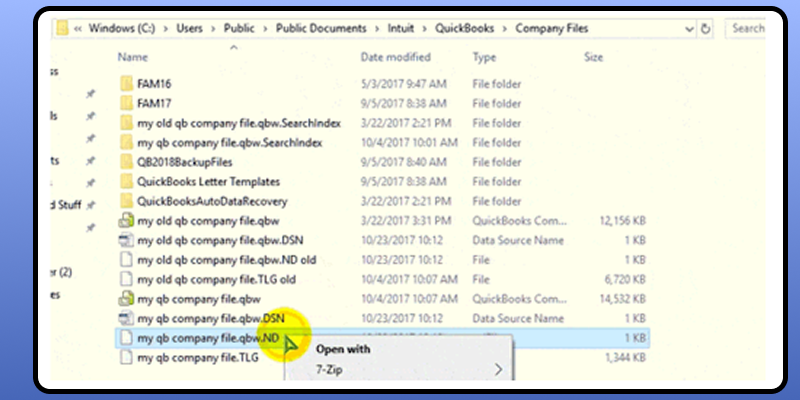Select icon of my old qb company file.qbw.SearchIndex folder
Screen dimensions: 800x400
point(127,123)
